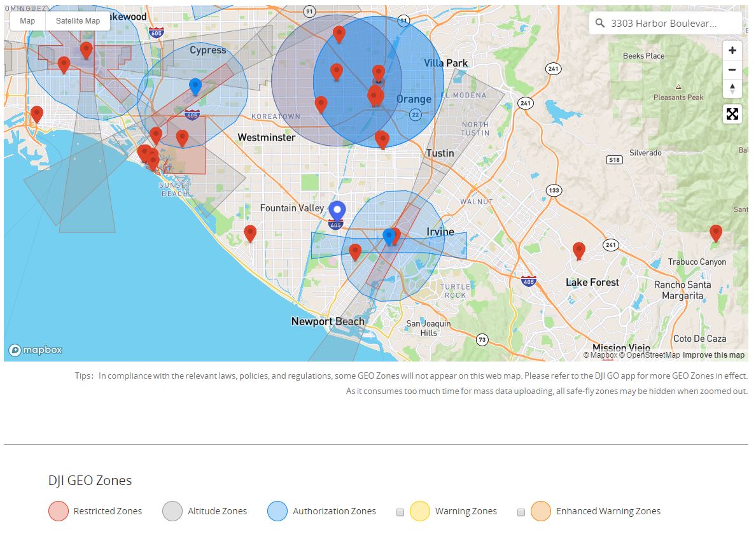
Task: Enable the Enhanced Warning Zones checkbox
Action: (521, 511)
